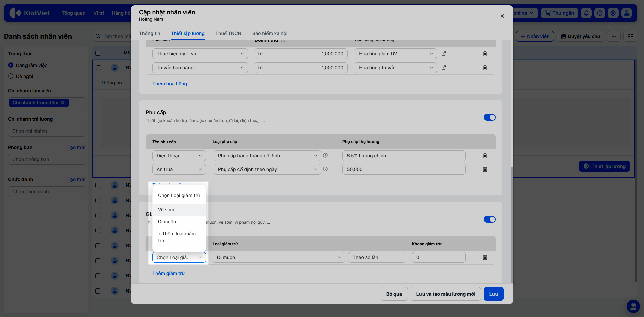Click the dialog vertical scrollbar

coord(511,225)
